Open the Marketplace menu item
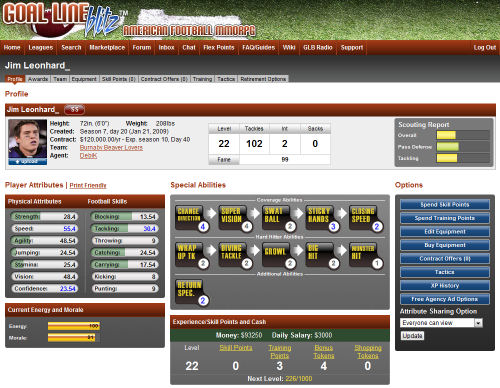 point(107,48)
